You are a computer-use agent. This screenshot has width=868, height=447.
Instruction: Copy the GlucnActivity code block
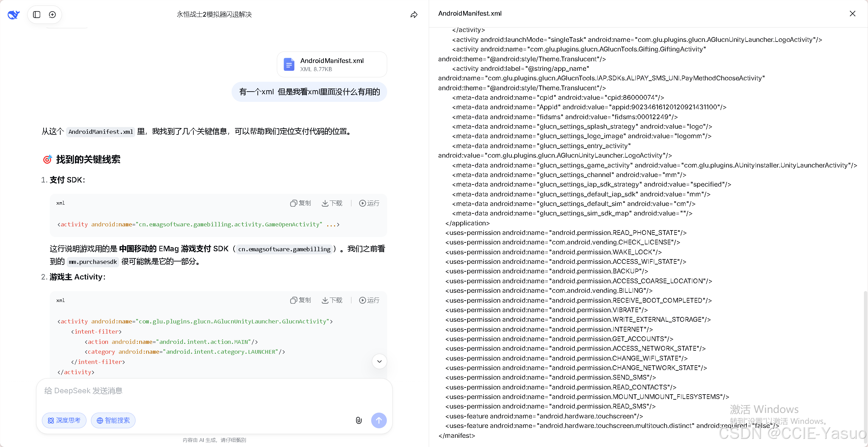point(300,300)
